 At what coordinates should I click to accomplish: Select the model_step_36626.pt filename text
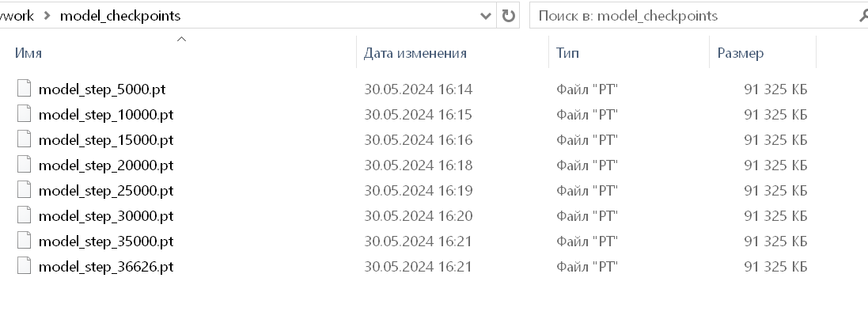click(106, 267)
